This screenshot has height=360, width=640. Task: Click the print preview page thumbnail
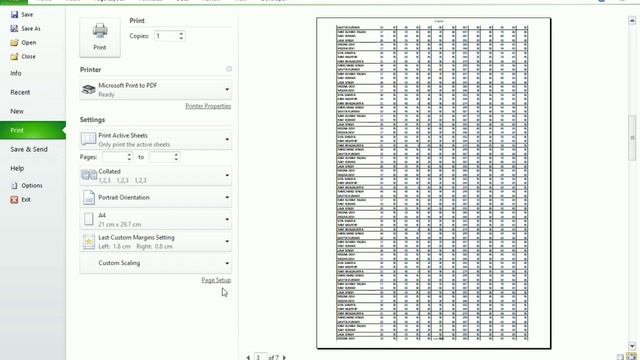point(433,183)
